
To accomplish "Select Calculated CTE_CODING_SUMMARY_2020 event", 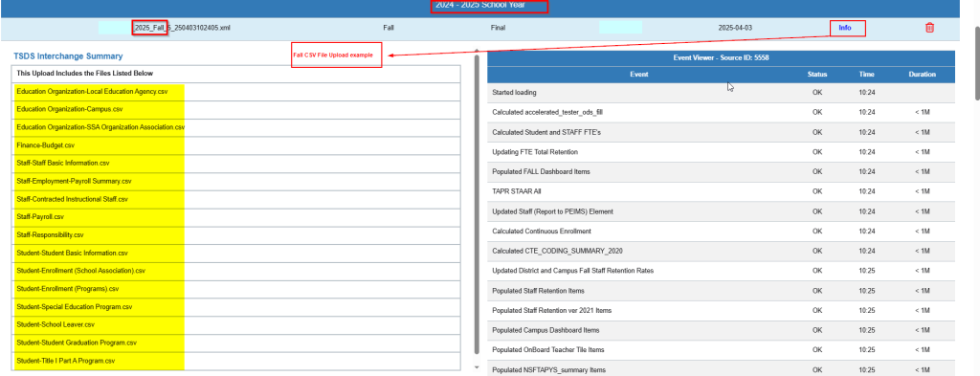I will click(721, 251).
